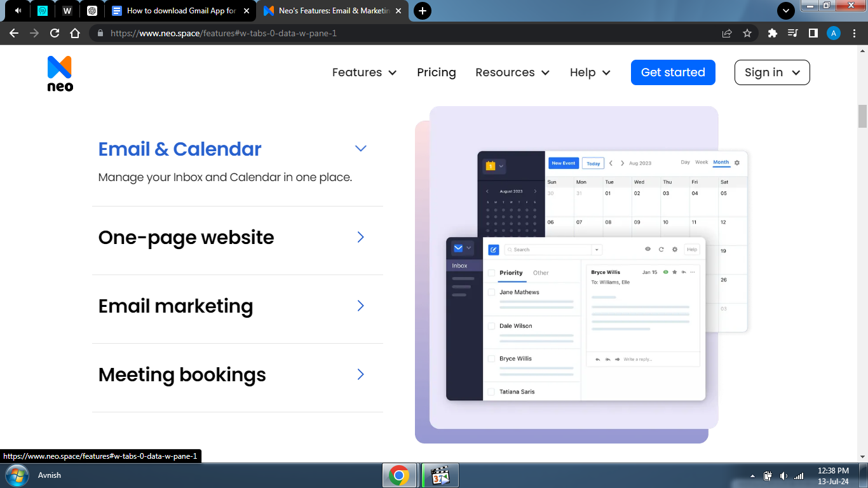Image resolution: width=868 pixels, height=488 pixels.
Task: Expand the Meeting bookings chevron
Action: click(361, 374)
